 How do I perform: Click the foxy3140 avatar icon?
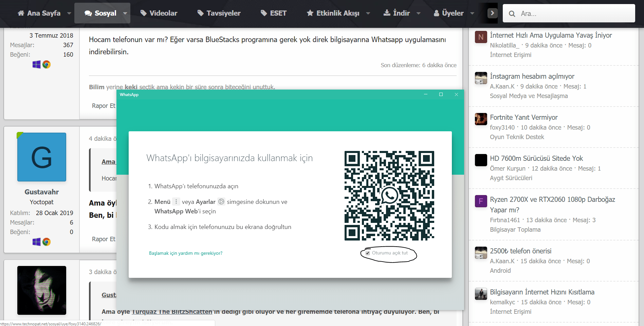(x=481, y=119)
